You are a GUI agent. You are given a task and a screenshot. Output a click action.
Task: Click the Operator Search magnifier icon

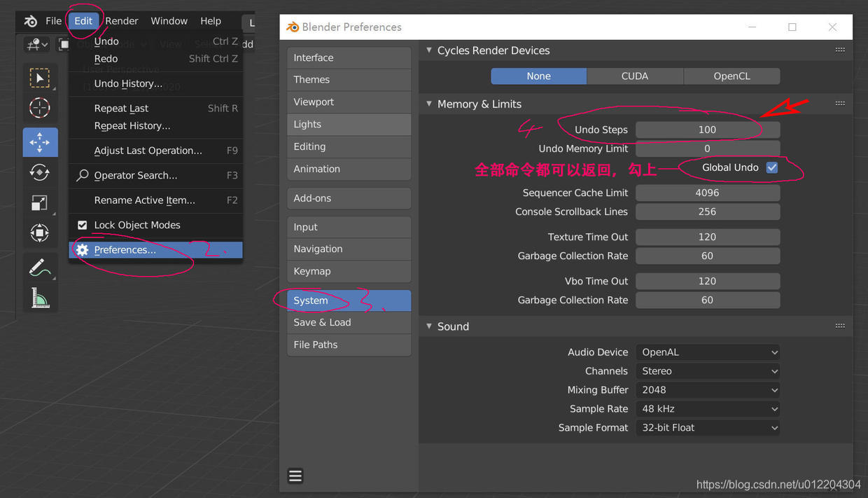coord(83,175)
